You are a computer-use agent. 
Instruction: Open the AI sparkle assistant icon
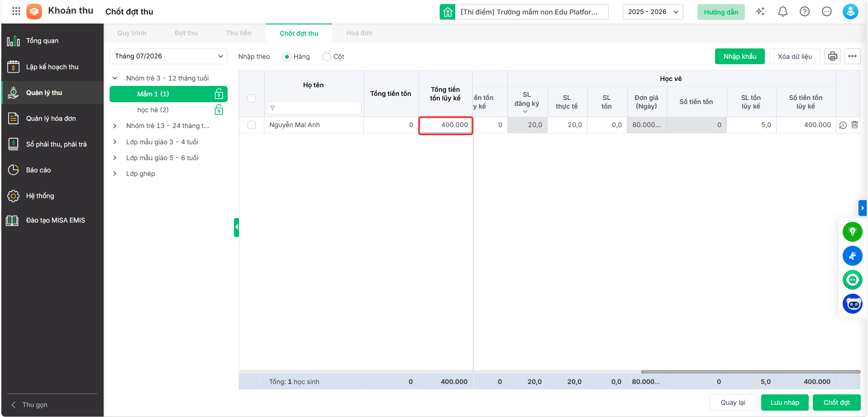[761, 12]
